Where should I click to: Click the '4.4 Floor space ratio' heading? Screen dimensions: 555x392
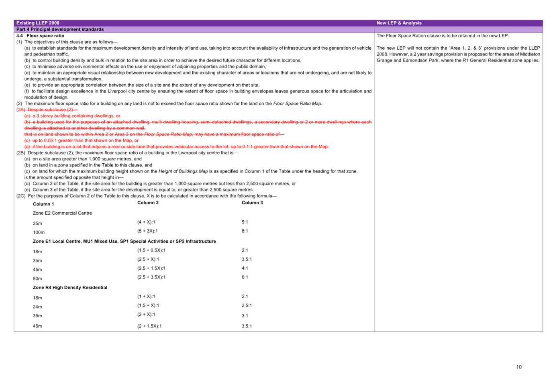point(40,36)
